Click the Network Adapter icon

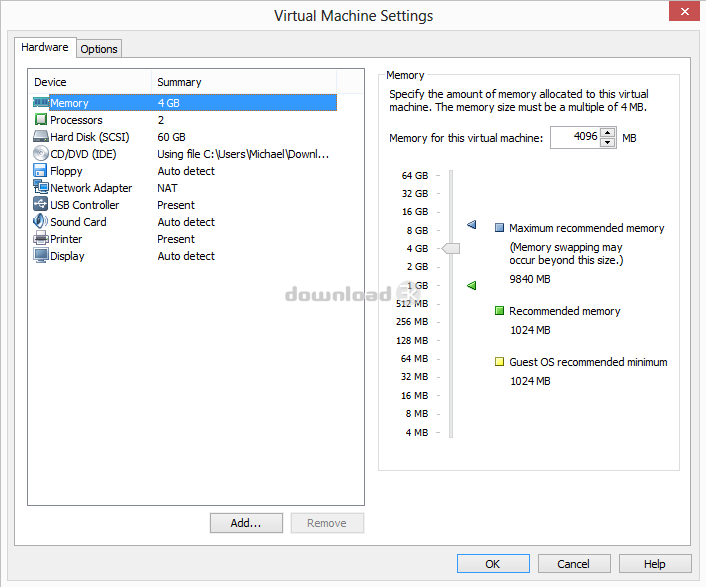(x=41, y=188)
